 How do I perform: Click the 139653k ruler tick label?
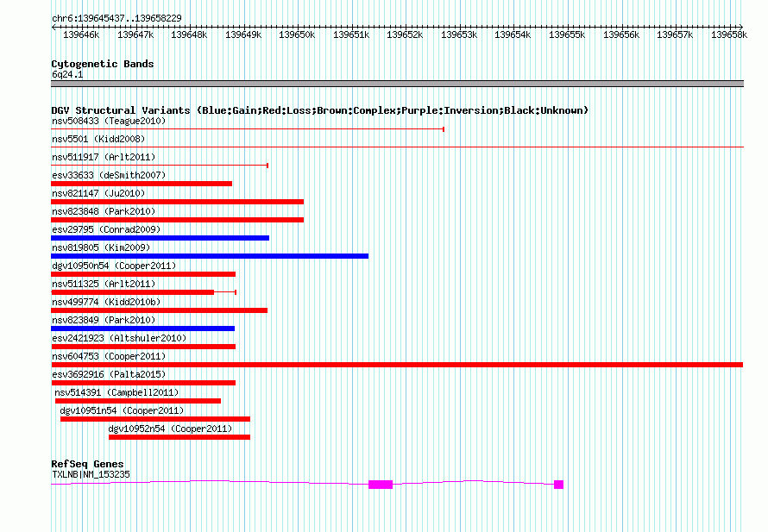[x=459, y=34]
